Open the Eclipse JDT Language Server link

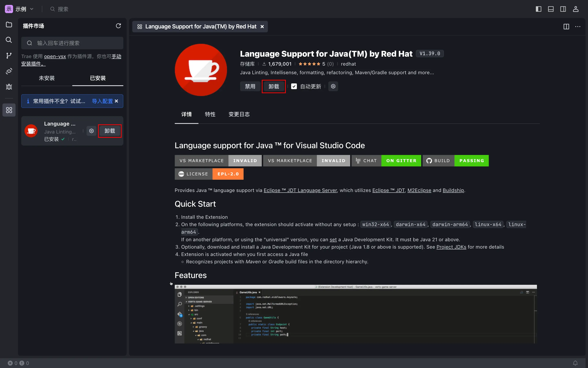coord(300,190)
